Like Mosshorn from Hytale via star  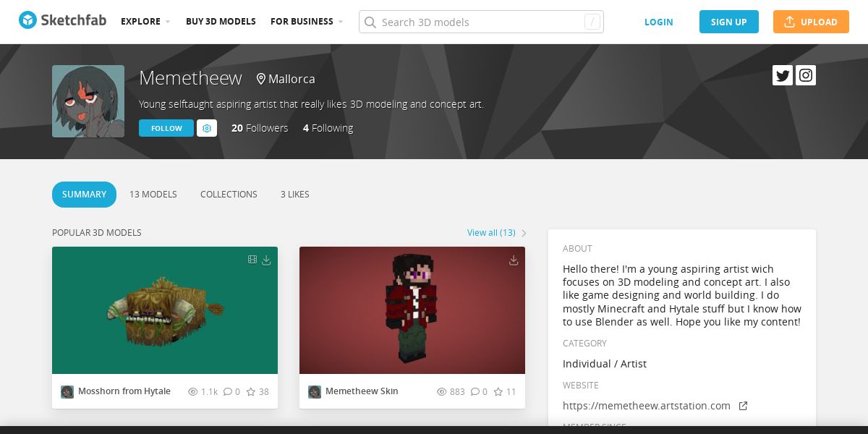pyautogui.click(x=251, y=391)
